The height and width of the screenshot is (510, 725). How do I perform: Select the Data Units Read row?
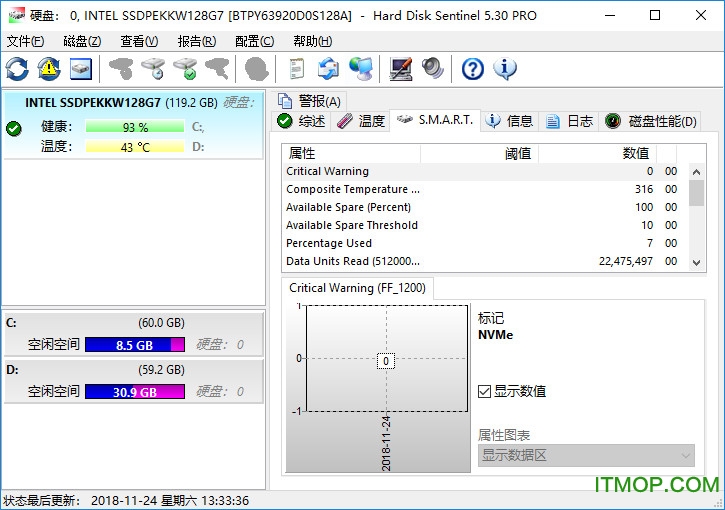click(x=483, y=261)
